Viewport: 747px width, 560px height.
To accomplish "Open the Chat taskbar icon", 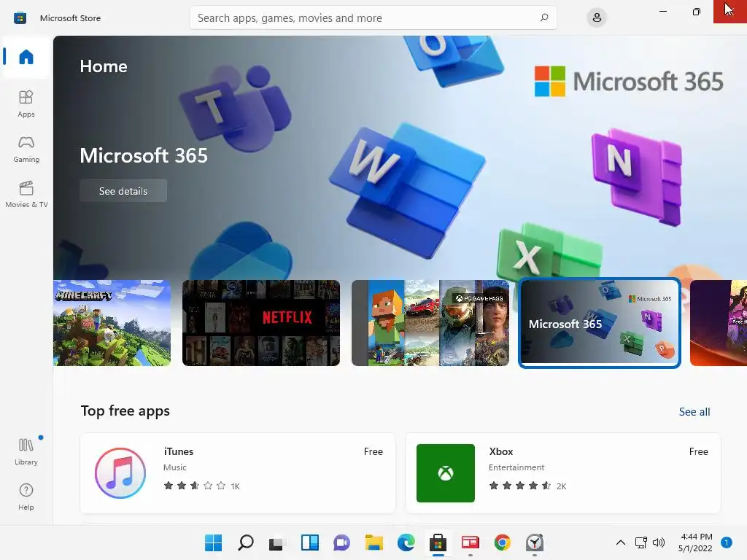I will pyautogui.click(x=341, y=542).
